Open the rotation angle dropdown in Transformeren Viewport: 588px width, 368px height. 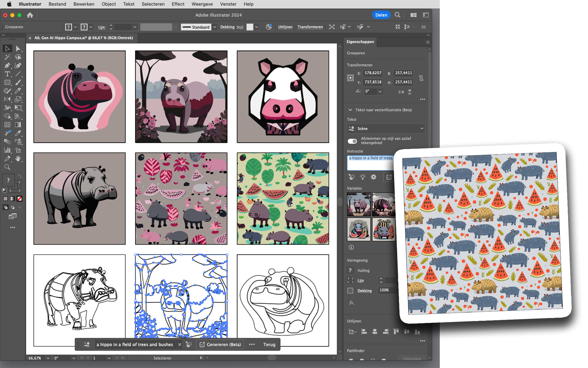point(380,91)
